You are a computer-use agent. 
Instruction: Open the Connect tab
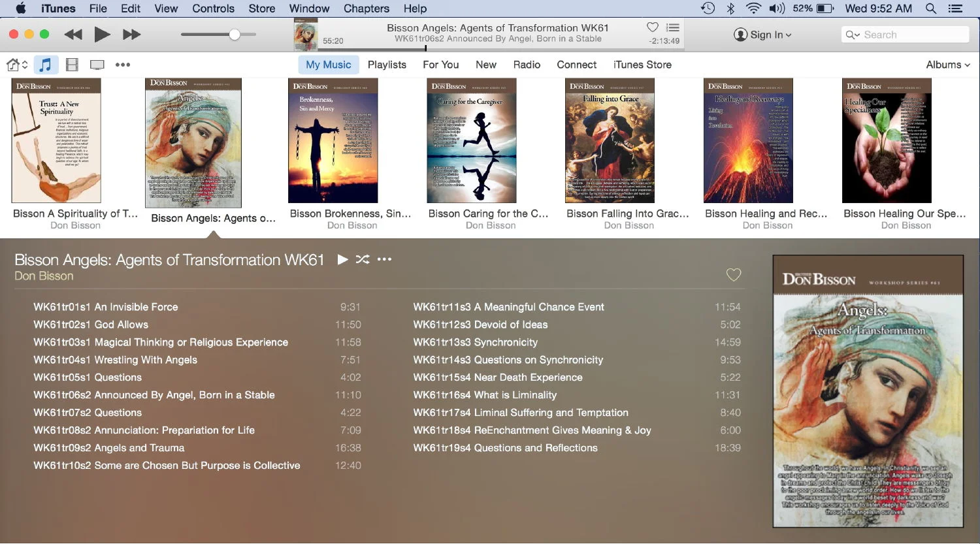[x=577, y=65]
